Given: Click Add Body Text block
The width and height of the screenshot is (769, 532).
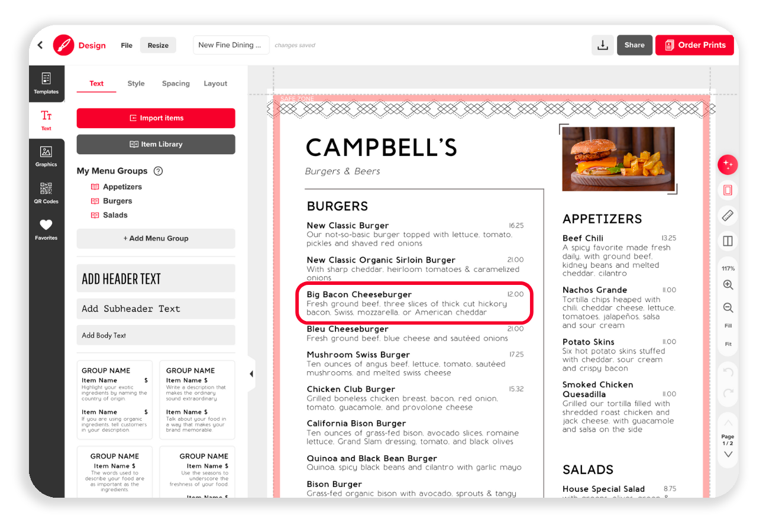Looking at the screenshot, I should 156,335.
